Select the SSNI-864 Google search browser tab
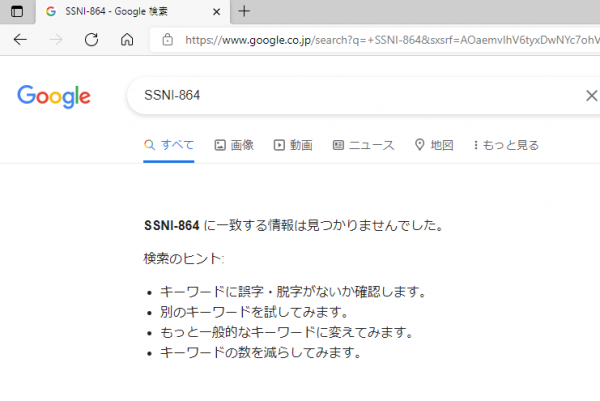The height and width of the screenshot is (401, 600). tap(133, 12)
